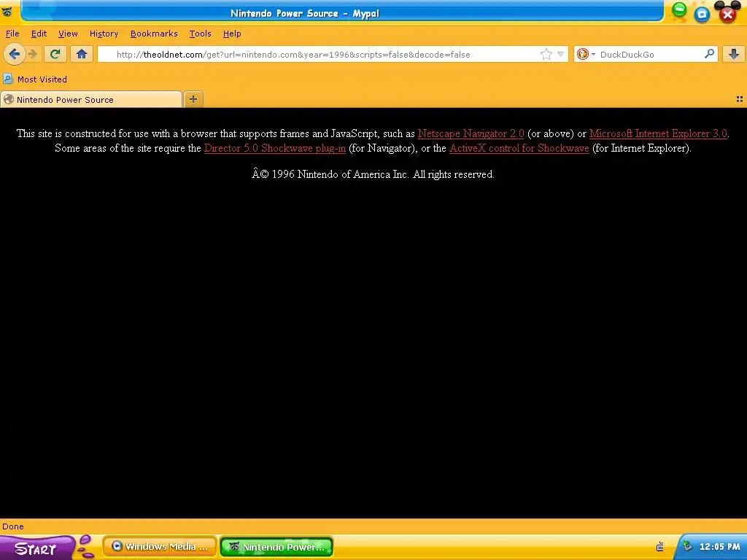The height and width of the screenshot is (560, 747).
Task: Close the browser with the red X button
Action: [x=727, y=15]
